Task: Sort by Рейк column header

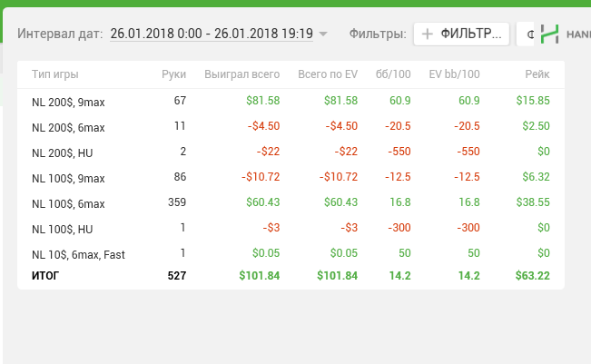Action: pyautogui.click(x=537, y=74)
